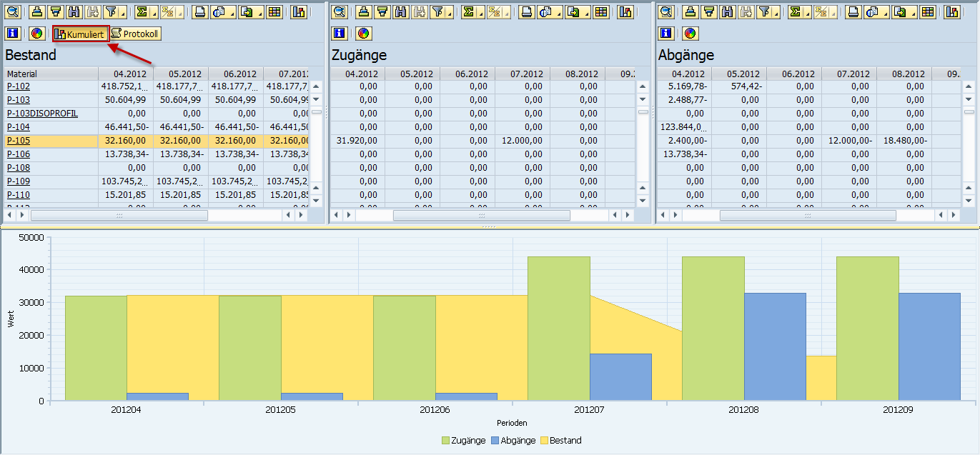This screenshot has width=980, height=455.
Task: Open the Protokoll log
Action: (x=137, y=33)
